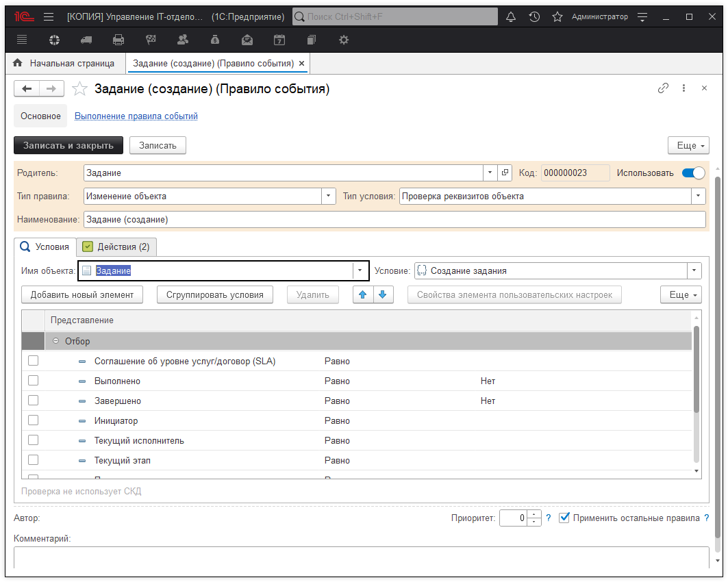728x582 pixels.
Task: Open the settings gear section icon
Action: 344,40
